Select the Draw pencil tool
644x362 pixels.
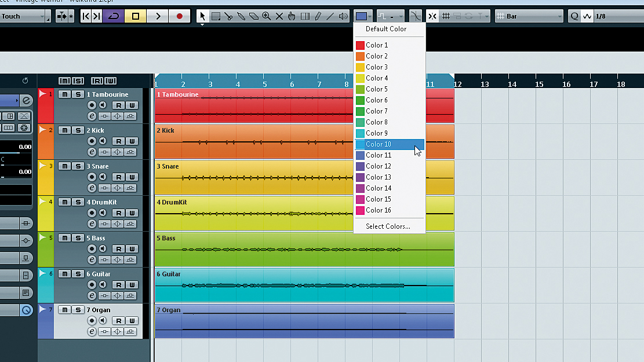(318, 16)
